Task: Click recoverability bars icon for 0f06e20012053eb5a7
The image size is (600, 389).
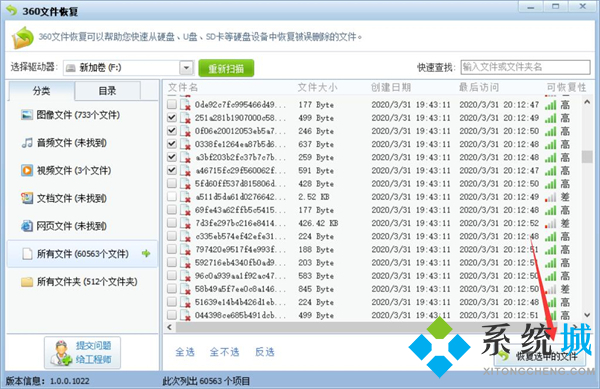Action: (551, 131)
